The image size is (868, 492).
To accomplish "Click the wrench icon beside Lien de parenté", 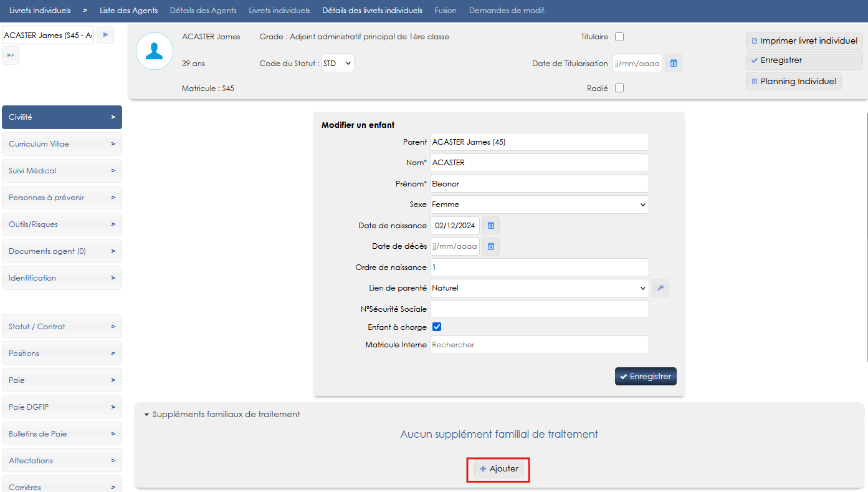I will coord(661,288).
